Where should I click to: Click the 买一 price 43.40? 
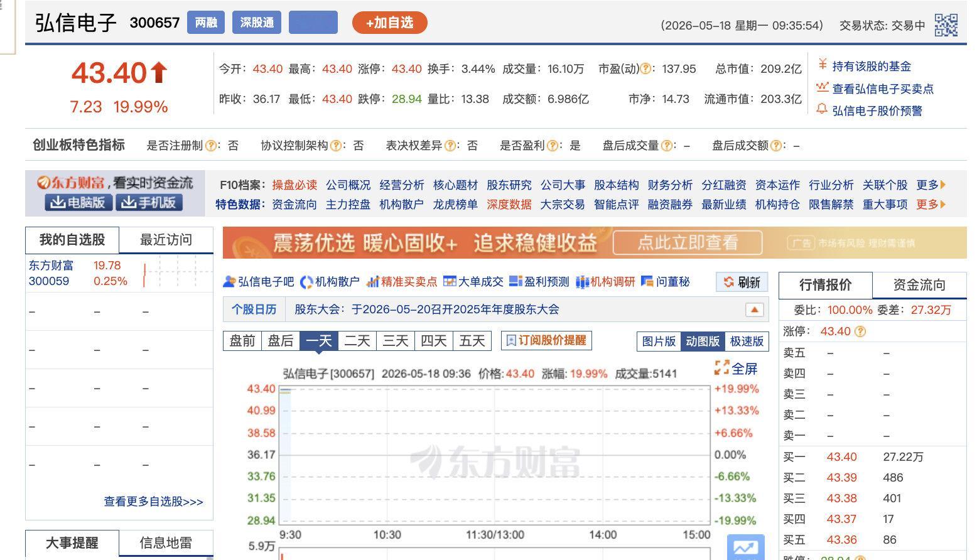coord(841,457)
